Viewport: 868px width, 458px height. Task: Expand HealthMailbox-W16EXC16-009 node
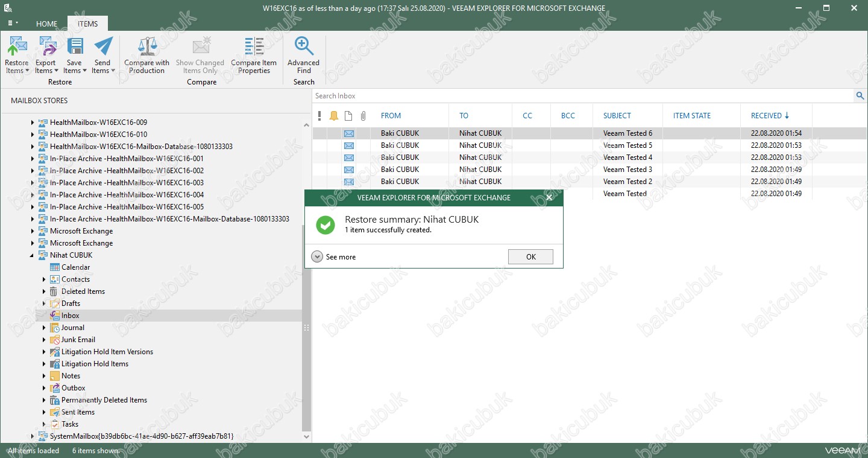coord(33,122)
